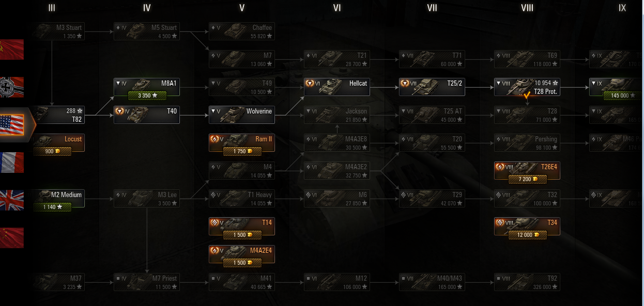
Task: Switch to the British nation flag
Action: (x=11, y=200)
